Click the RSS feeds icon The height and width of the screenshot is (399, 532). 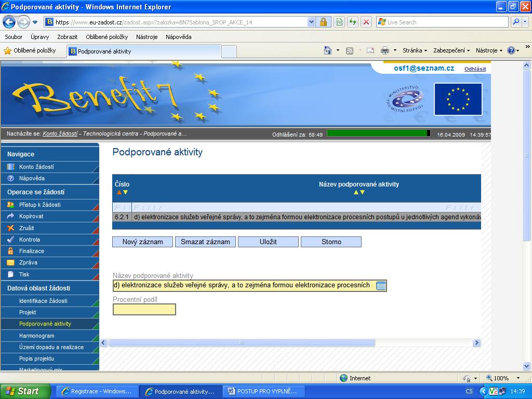click(350, 50)
